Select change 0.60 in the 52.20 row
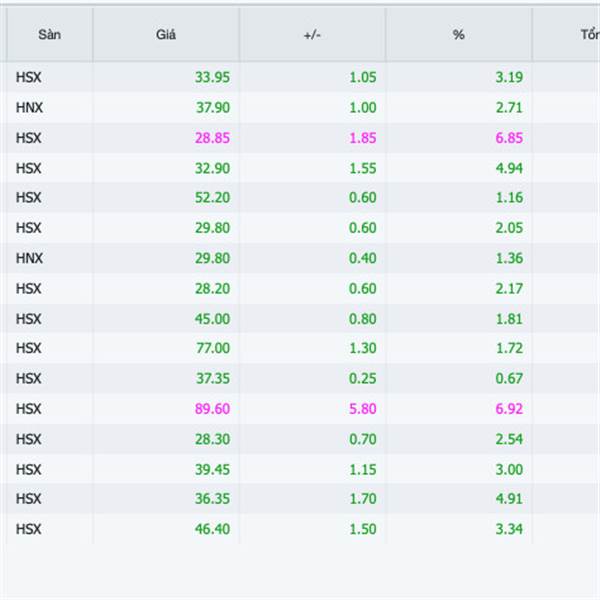Image resolution: width=600 pixels, height=600 pixels. point(363,197)
